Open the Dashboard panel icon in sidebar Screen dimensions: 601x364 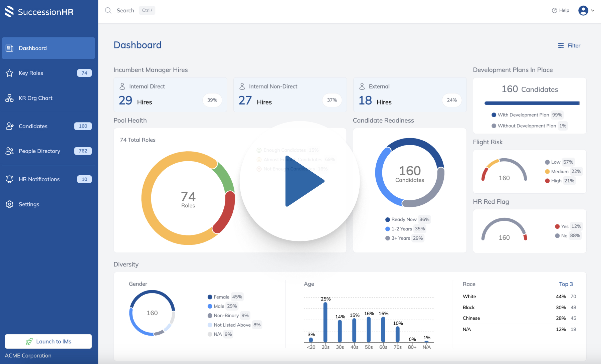(x=9, y=48)
